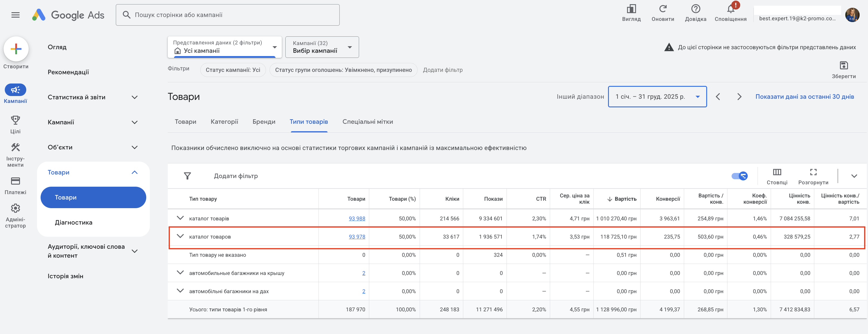Expand автомобільні багажники на дах row
Viewport: 868px width, 334px height.
(180, 291)
